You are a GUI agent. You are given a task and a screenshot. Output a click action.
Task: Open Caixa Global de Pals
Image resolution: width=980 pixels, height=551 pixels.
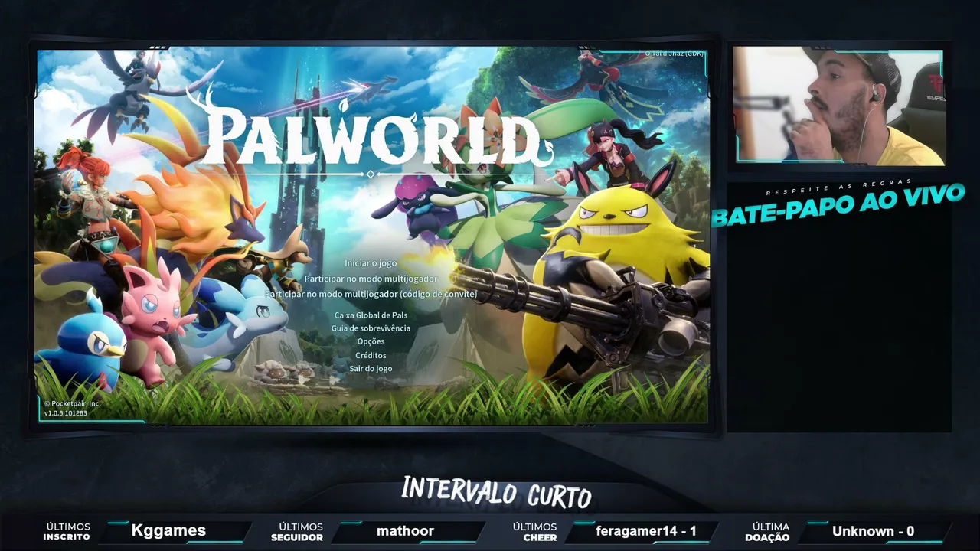pos(371,315)
